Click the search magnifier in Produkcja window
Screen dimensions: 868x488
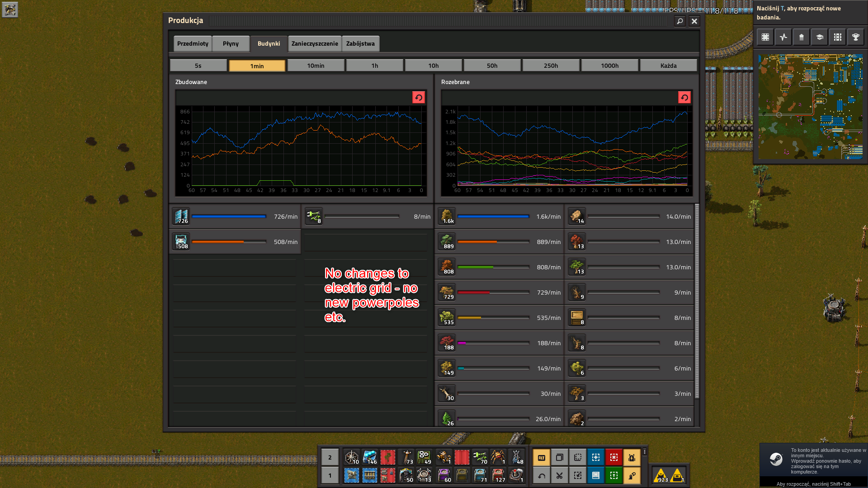pos(680,21)
